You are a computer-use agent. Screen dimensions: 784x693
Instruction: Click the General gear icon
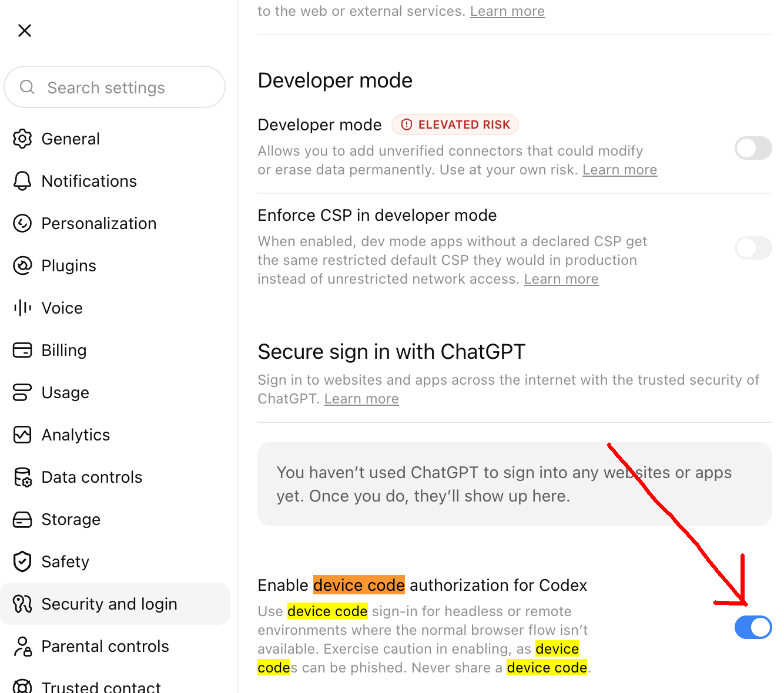[22, 139]
